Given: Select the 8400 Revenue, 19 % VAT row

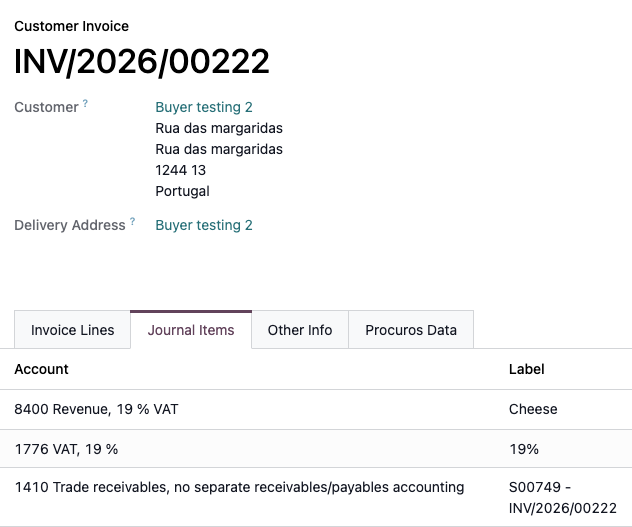Looking at the screenshot, I should [316, 409].
